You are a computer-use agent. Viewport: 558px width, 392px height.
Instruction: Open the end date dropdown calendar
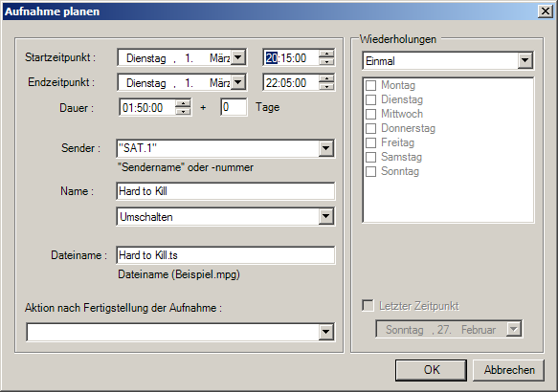click(237, 82)
